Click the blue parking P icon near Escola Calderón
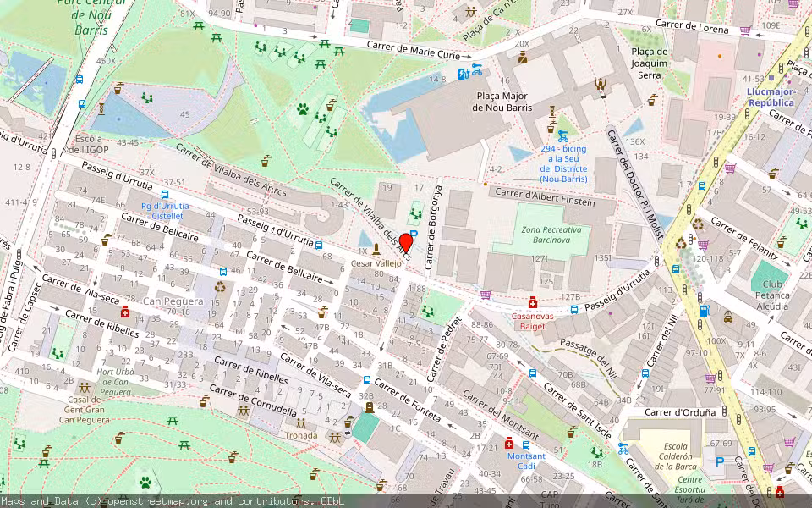Screen dimensions: 812x508 tap(720, 462)
